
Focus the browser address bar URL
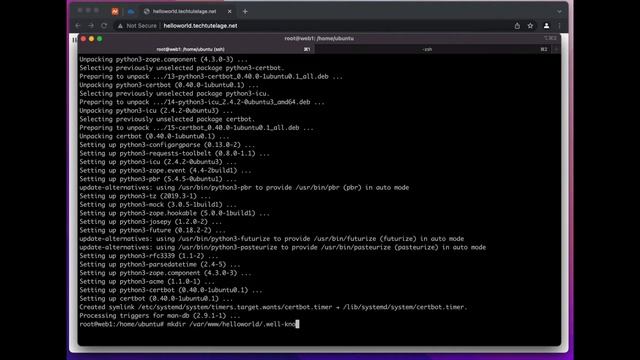point(200,26)
